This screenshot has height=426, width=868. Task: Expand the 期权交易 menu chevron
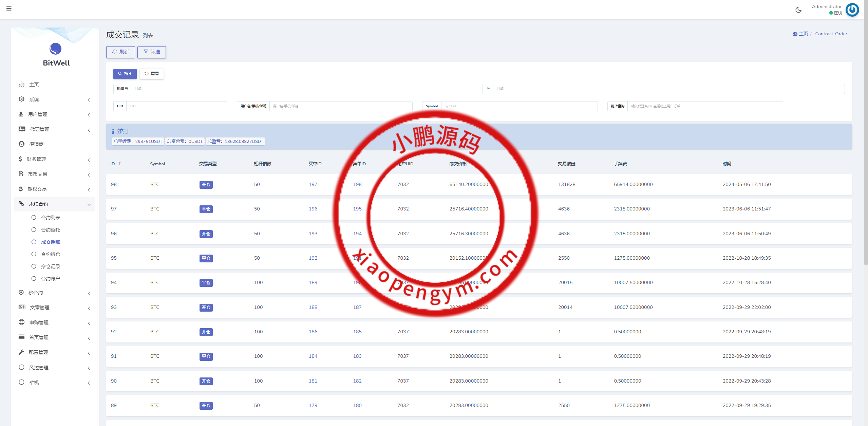(89, 190)
